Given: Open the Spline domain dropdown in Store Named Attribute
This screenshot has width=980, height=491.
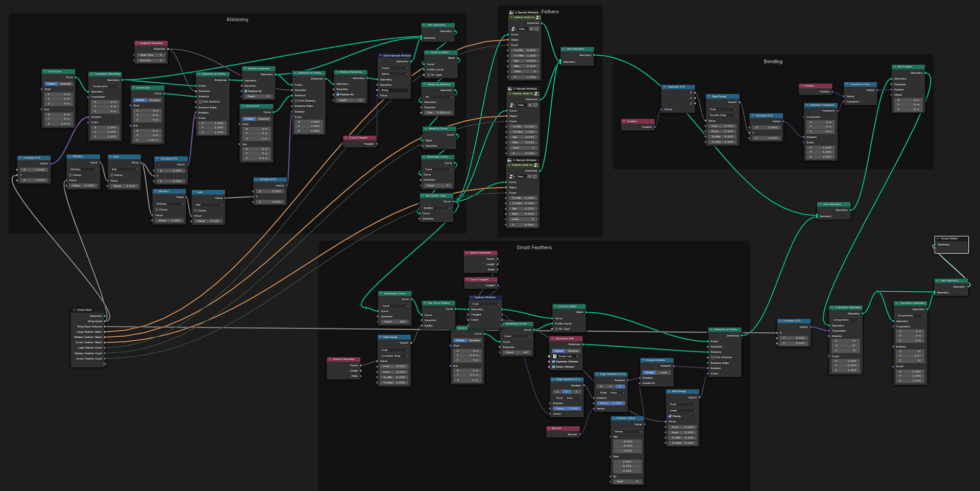Looking at the screenshot, I should 395,74.
